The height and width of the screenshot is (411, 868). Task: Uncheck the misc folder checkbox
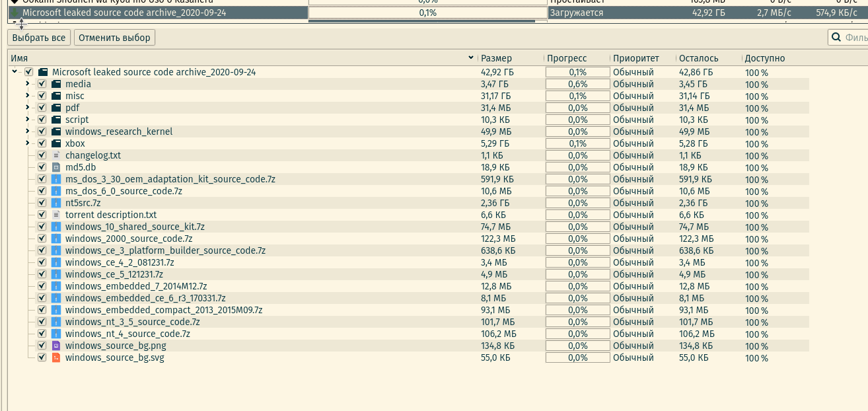pos(42,96)
